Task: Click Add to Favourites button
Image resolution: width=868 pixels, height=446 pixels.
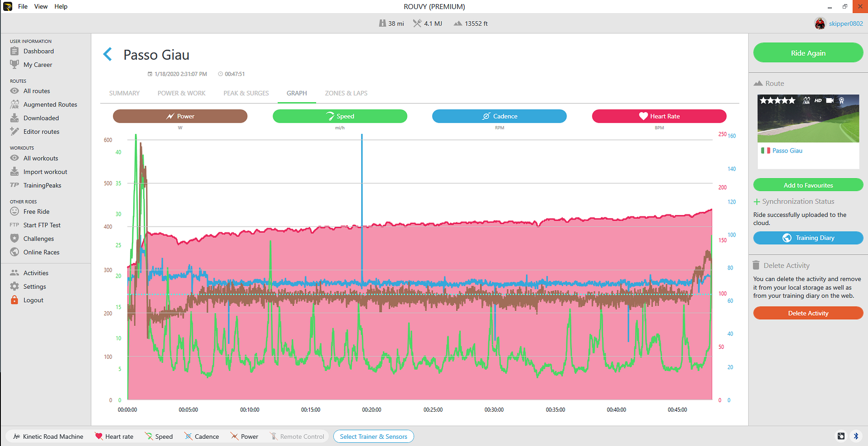Action: (808, 185)
